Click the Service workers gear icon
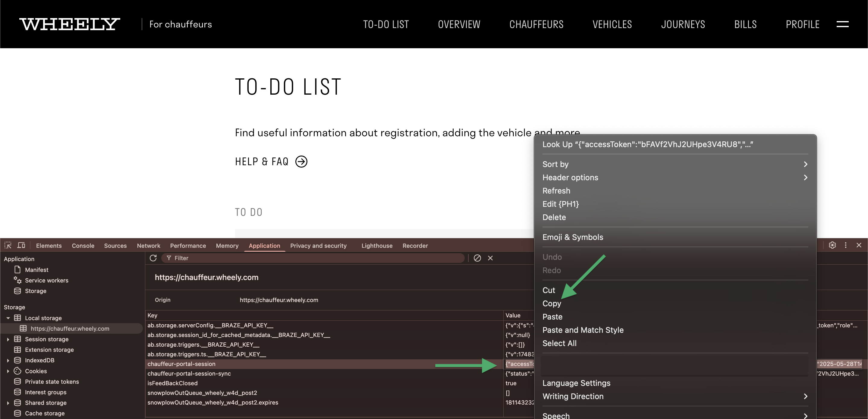Viewport: 868px width, 419px height. tap(17, 280)
